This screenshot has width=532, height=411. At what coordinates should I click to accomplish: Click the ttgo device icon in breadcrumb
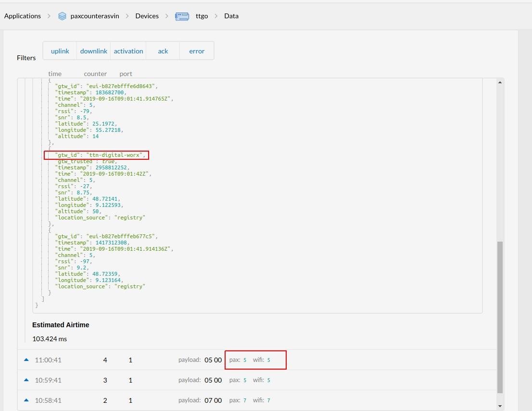tap(182, 16)
